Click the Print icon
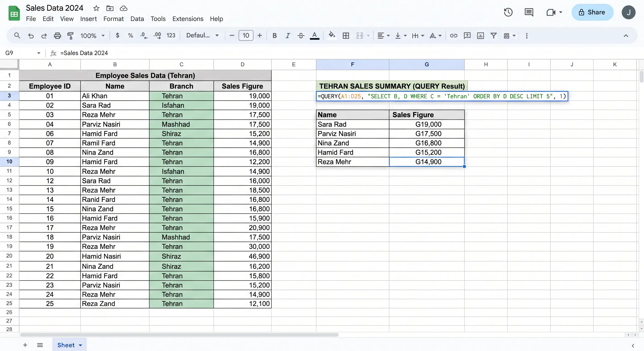The image size is (644, 351). (x=57, y=35)
